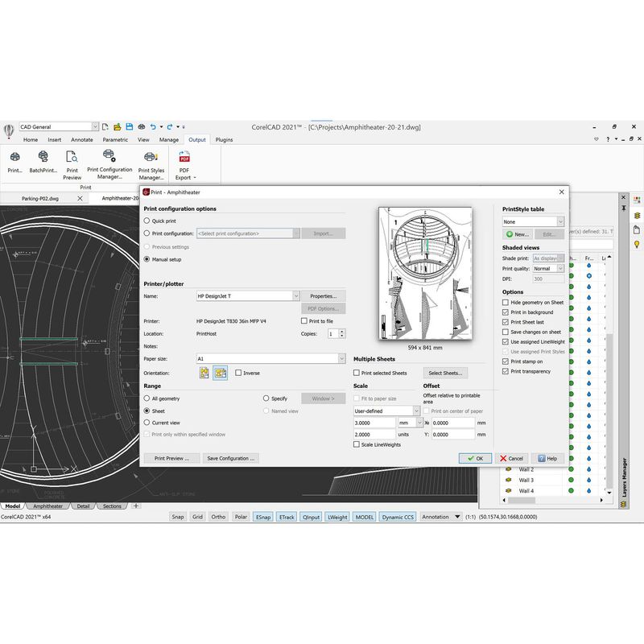Uncheck Print in background option
This screenshot has width=644, height=644.
506,312
